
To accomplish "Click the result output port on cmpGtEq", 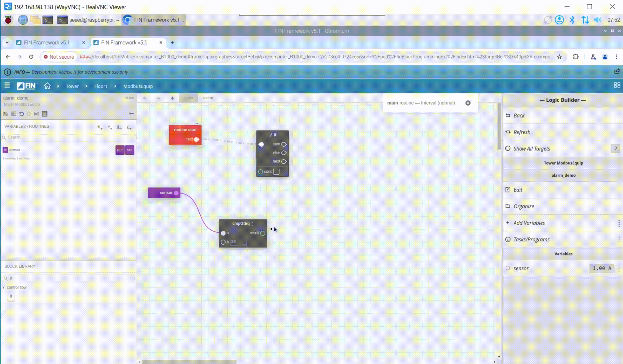I will click(263, 233).
